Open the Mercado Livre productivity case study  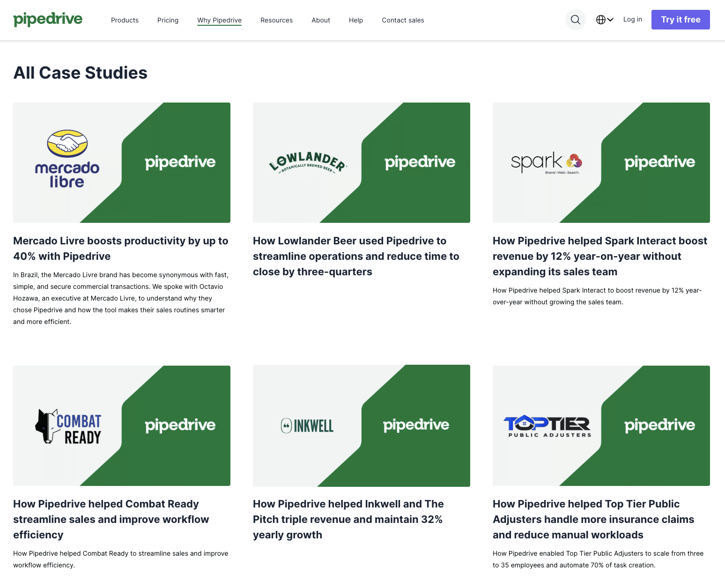pos(121,248)
